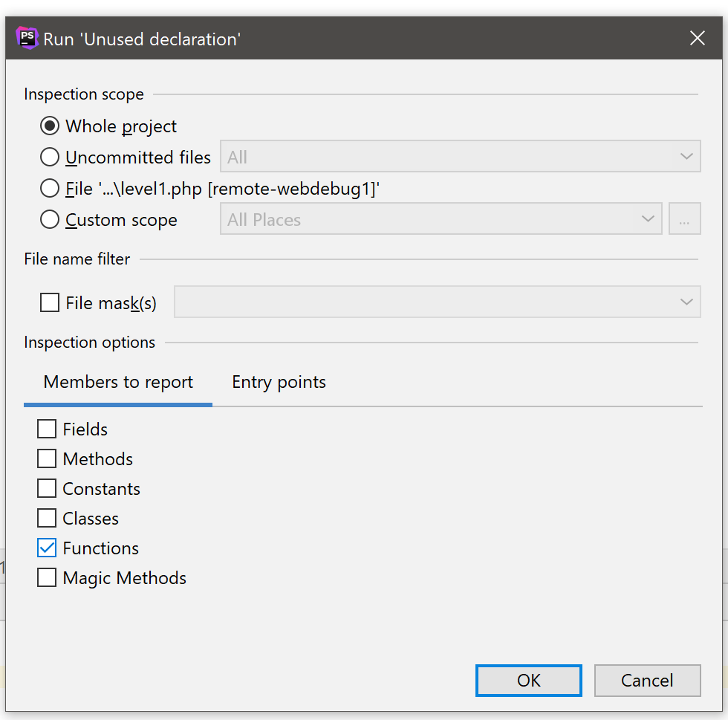
Task: Expand the 'All Places' custom scope dropdown
Action: click(441, 220)
